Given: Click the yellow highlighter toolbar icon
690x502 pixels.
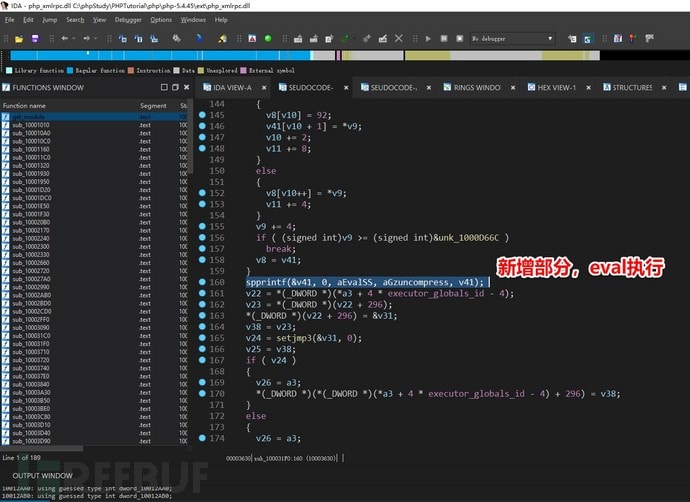Looking at the screenshot, I should point(223,39).
